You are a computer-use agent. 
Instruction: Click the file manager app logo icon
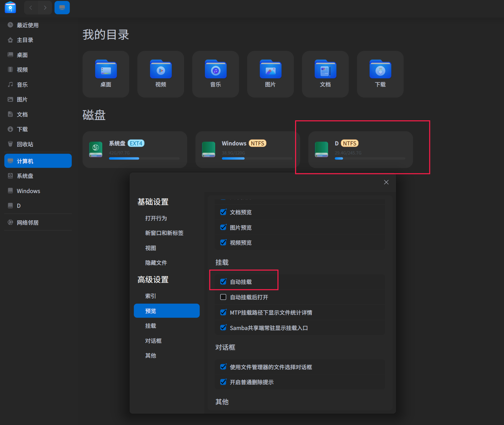tap(10, 8)
